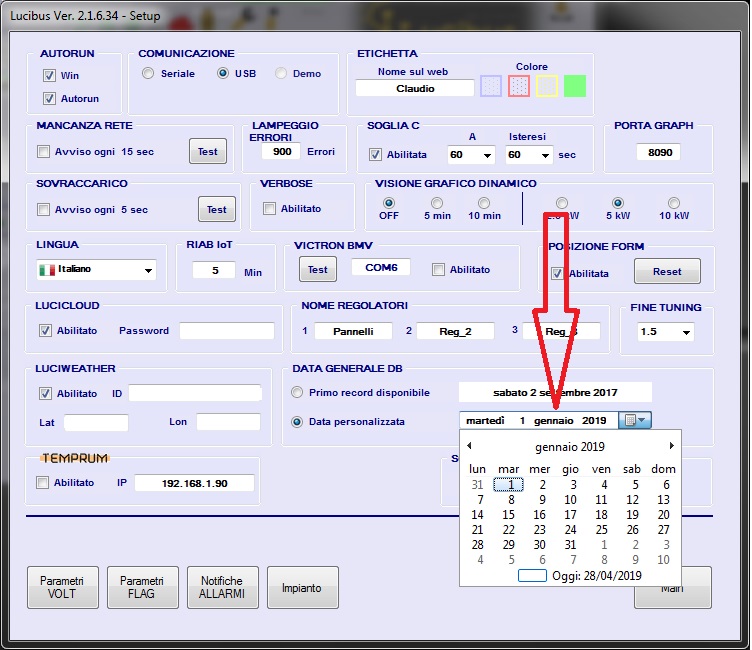Open Parametri FLAG settings
The width and height of the screenshot is (752, 650).
tap(143, 587)
